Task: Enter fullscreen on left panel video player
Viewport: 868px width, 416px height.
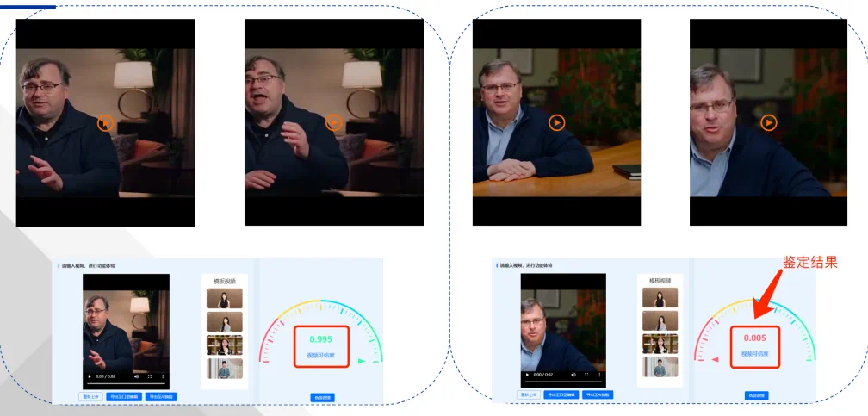Action: tap(150, 376)
